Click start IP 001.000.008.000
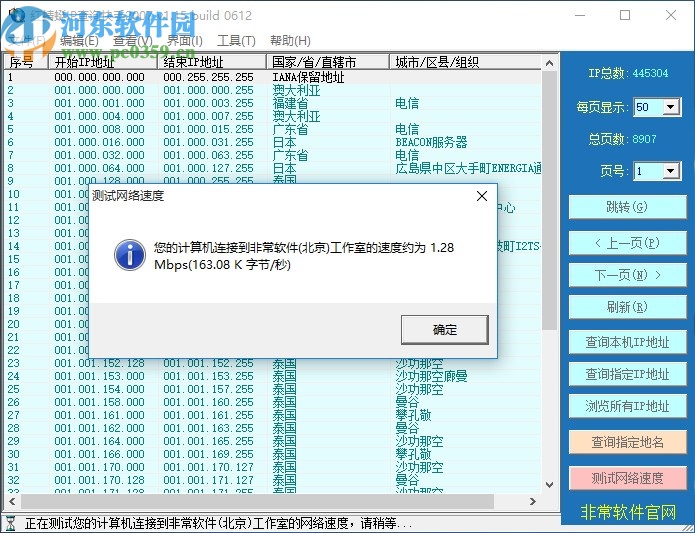The height and width of the screenshot is (533, 695). tap(99, 129)
